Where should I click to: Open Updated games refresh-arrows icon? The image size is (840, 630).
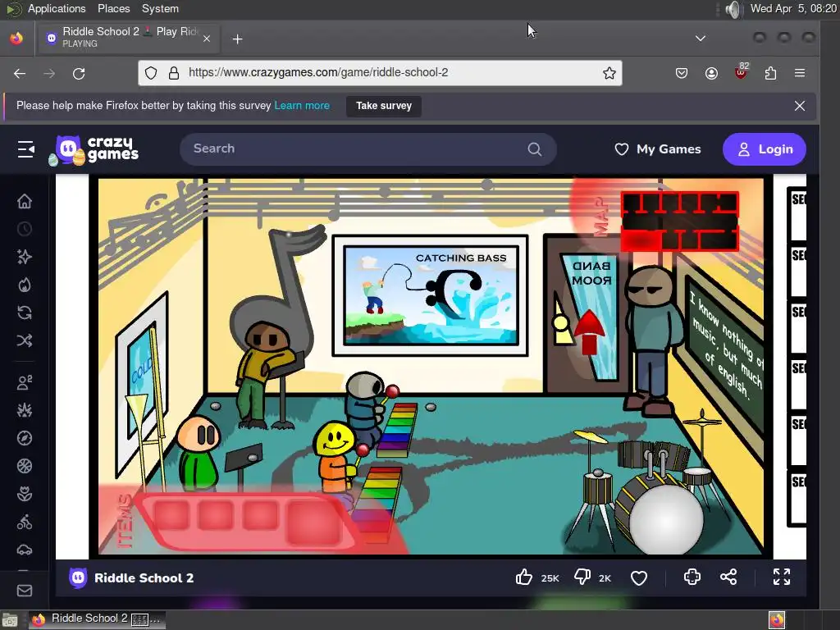click(24, 313)
